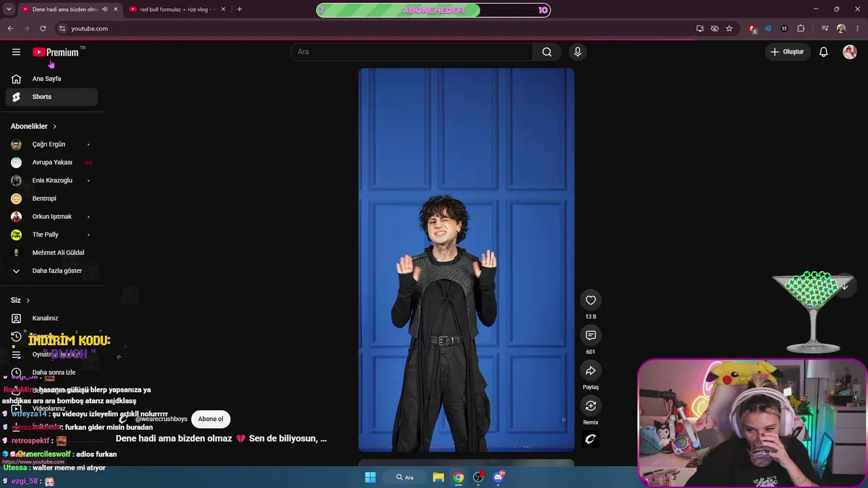Click the search magnifier button
The width and height of the screenshot is (868, 488).
point(547,52)
